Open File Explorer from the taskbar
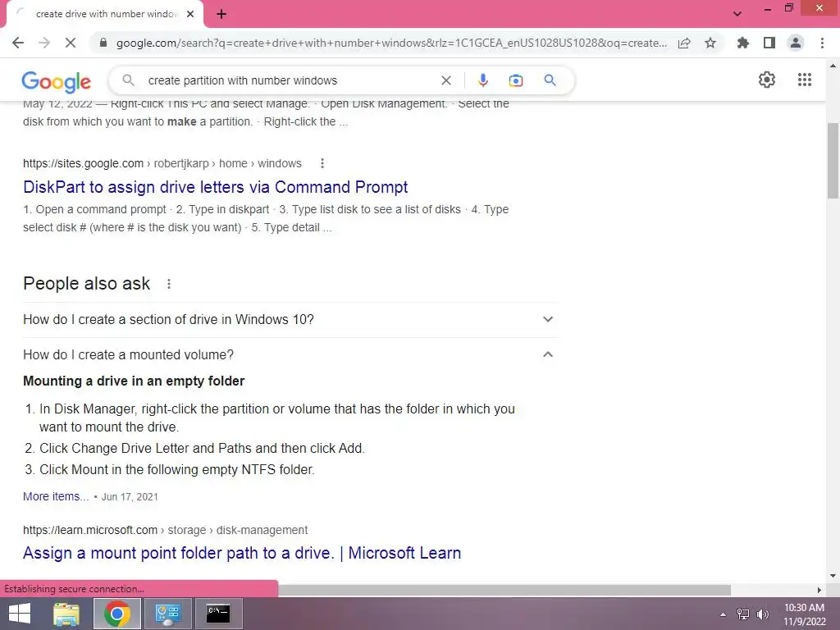 [66, 614]
